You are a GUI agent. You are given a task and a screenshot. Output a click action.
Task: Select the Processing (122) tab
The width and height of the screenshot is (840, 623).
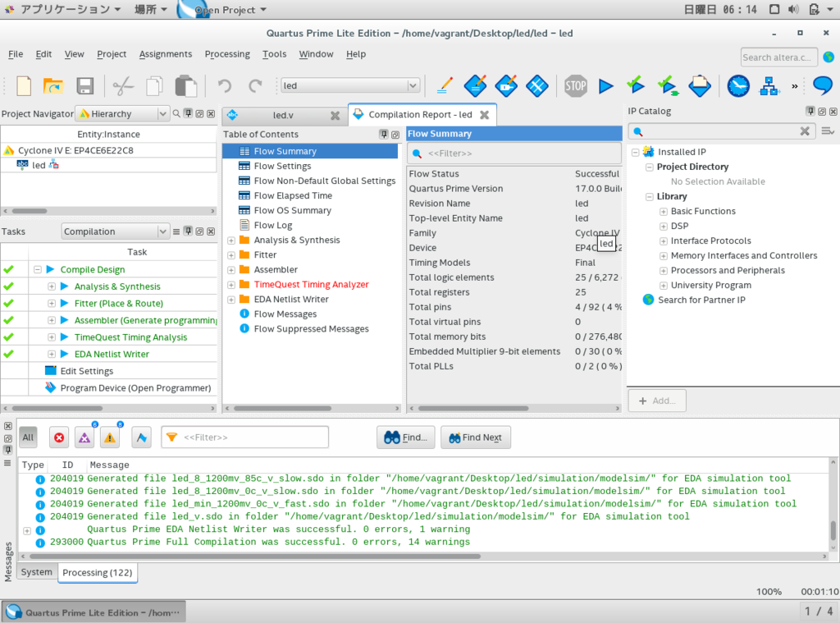[98, 573]
